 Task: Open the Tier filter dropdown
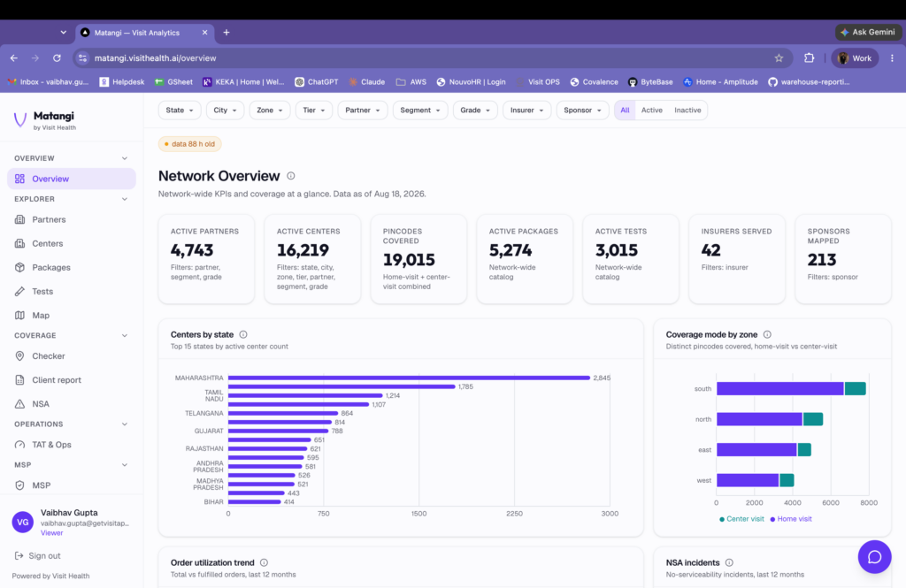pyautogui.click(x=314, y=110)
